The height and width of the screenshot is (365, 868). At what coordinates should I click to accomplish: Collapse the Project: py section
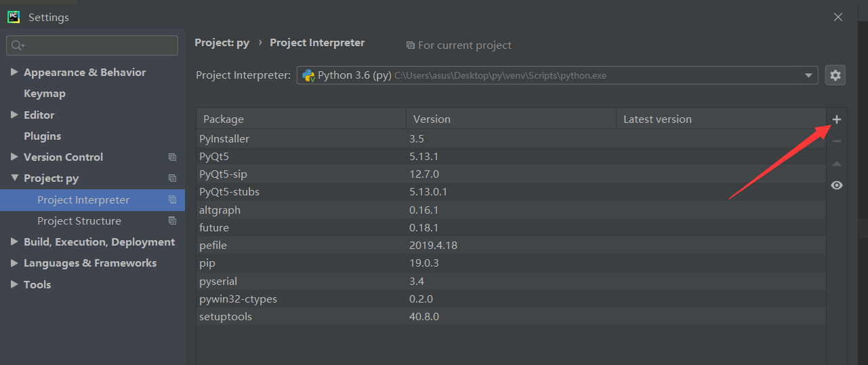14,178
